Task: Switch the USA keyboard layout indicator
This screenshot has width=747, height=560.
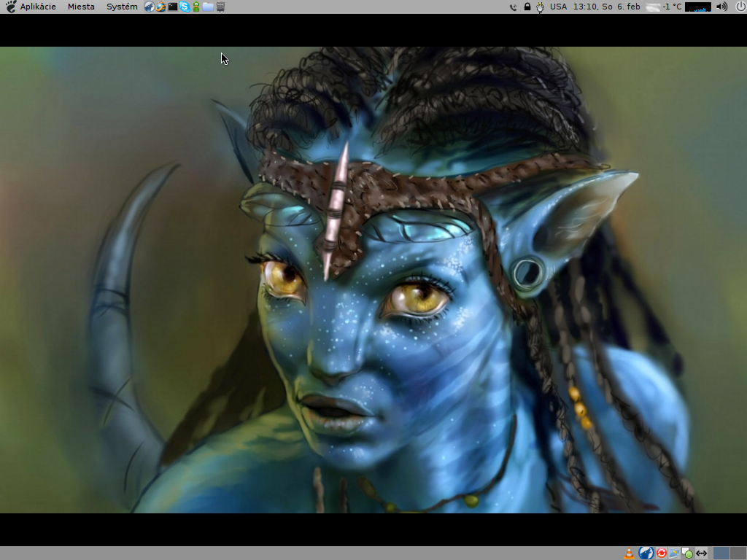Action: pyautogui.click(x=558, y=7)
